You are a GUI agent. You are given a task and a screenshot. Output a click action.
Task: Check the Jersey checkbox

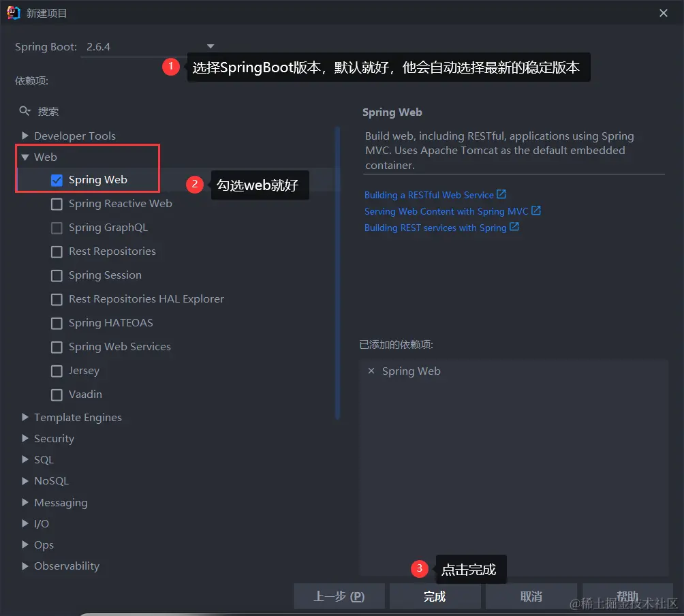coord(57,371)
